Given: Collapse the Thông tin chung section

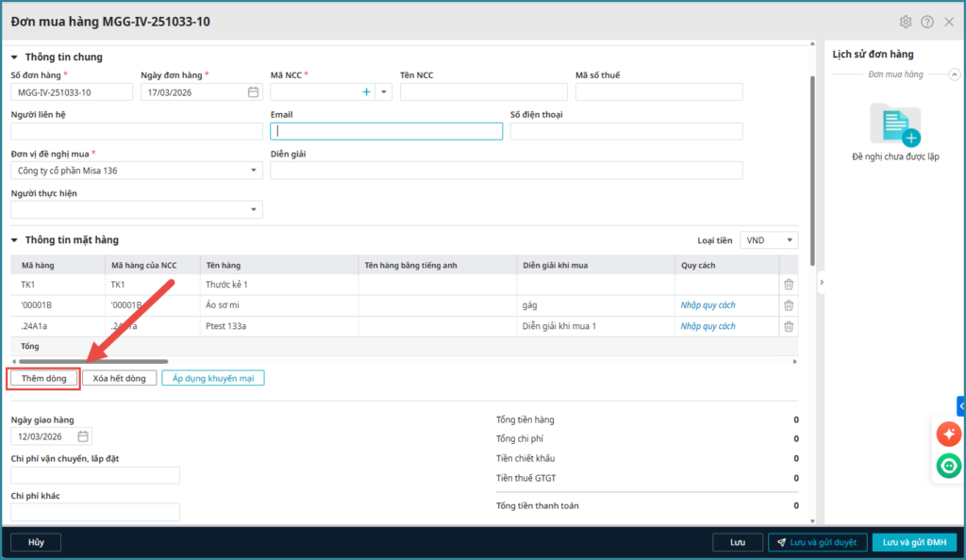Looking at the screenshot, I should click(x=15, y=58).
